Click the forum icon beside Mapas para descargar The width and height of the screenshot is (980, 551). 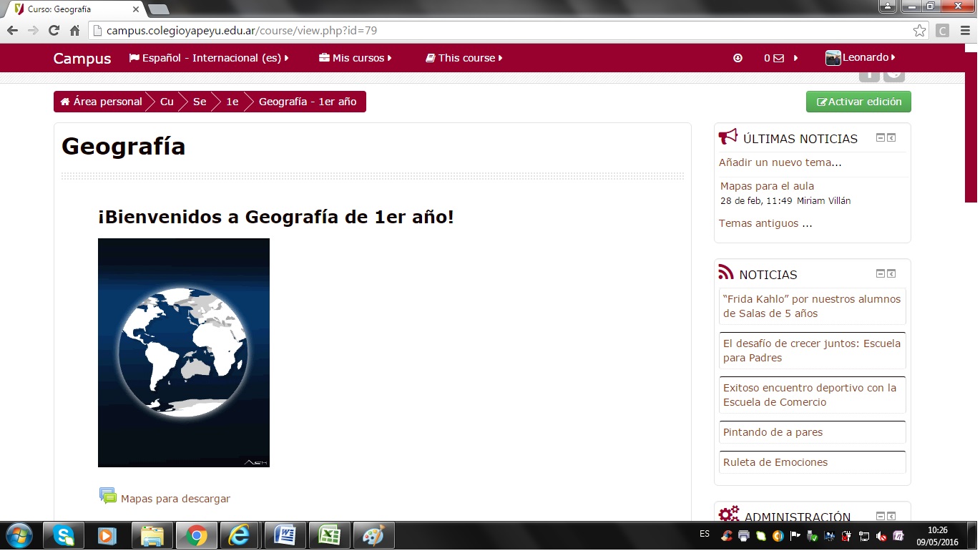click(x=107, y=496)
